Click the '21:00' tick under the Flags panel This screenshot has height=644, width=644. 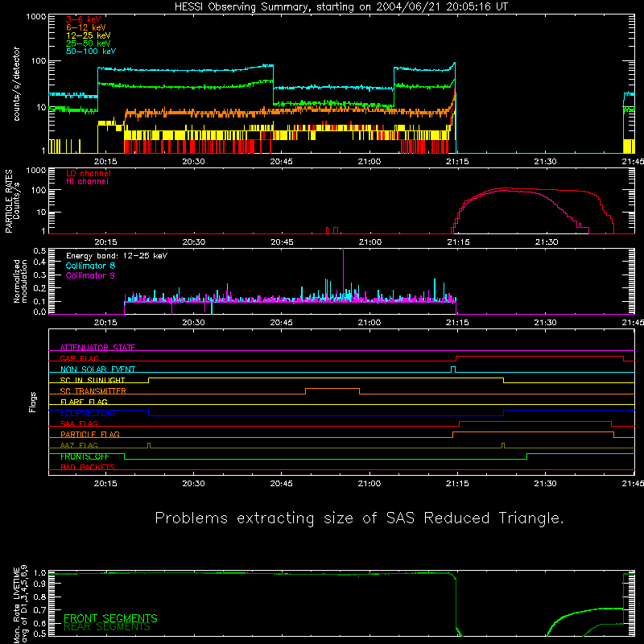369,484
